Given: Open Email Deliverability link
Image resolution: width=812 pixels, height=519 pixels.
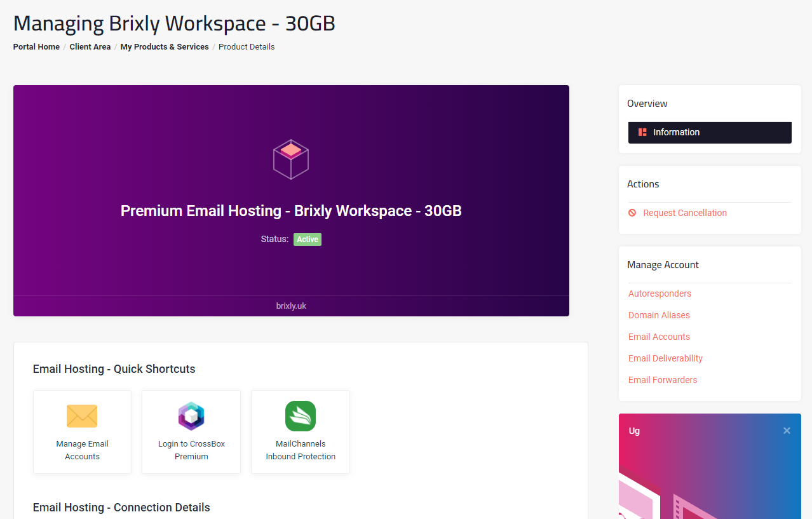Looking at the screenshot, I should (665, 358).
